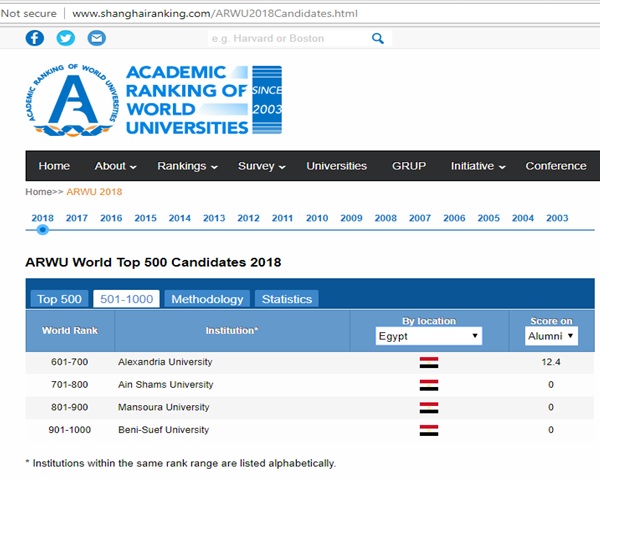632x536 pixels.
Task: Select the 501-1000 tab
Action: (x=126, y=299)
